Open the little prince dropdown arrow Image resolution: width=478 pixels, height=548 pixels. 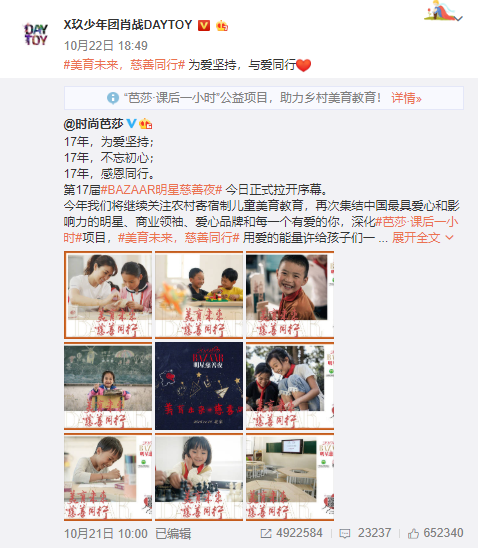[x=458, y=18]
